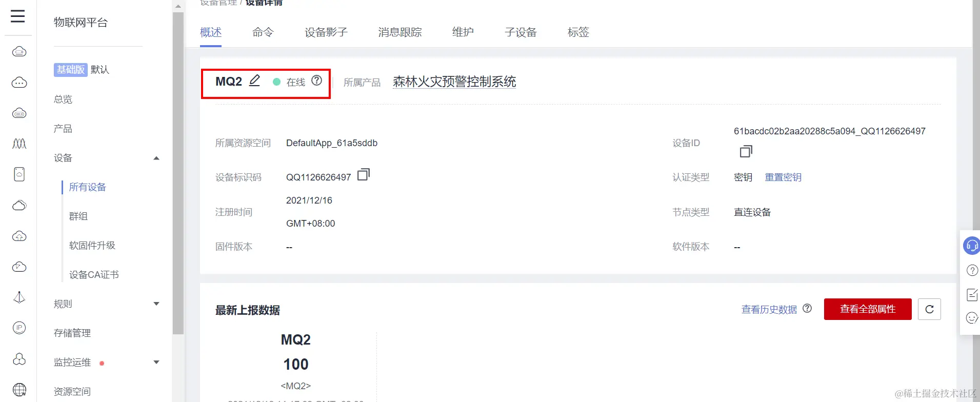Click the DefaultApp_61a5sddb value

pyautogui.click(x=332, y=143)
